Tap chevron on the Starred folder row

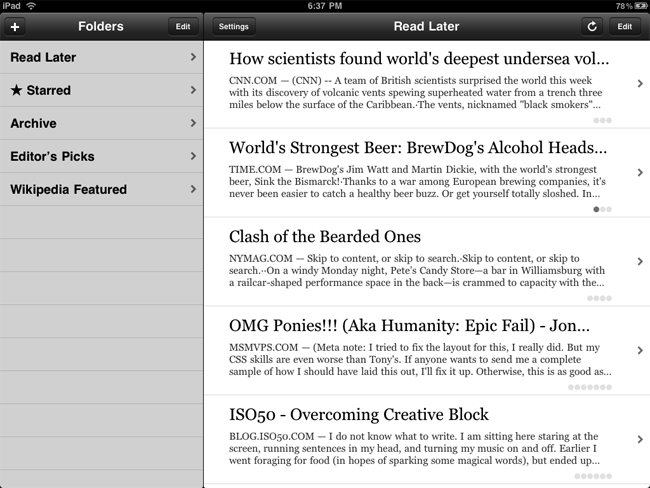(193, 90)
